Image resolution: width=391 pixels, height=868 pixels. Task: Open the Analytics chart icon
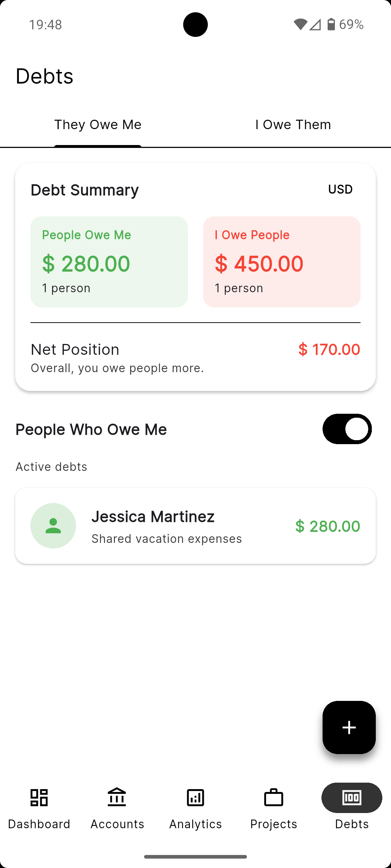(195, 797)
